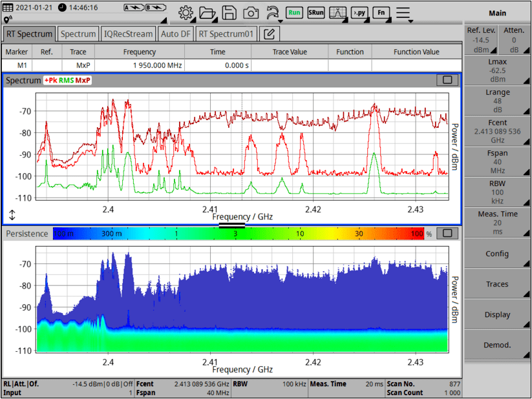Expand the Traces submenu
532x399 pixels.
496,284
